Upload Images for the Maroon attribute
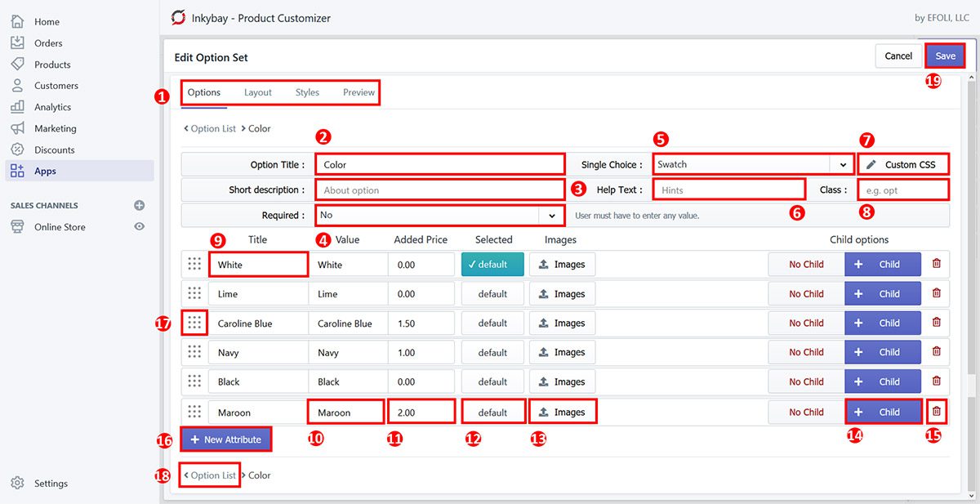The width and height of the screenshot is (980, 504). pyautogui.click(x=563, y=411)
